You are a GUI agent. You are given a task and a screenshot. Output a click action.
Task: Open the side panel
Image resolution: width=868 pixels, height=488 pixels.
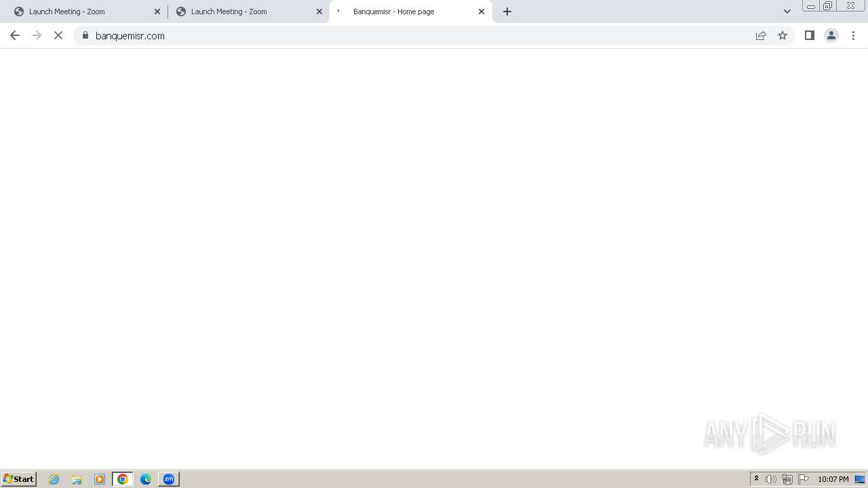(x=810, y=36)
